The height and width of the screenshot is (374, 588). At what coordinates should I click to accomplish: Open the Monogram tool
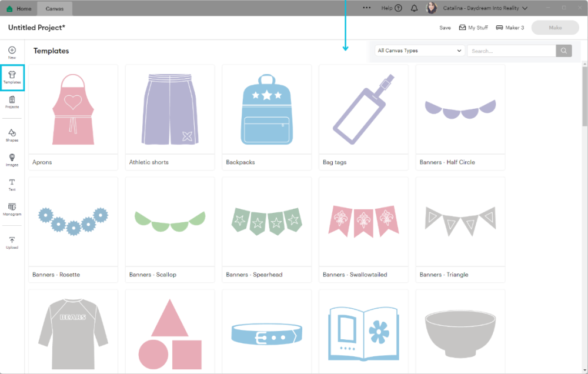[x=12, y=209]
